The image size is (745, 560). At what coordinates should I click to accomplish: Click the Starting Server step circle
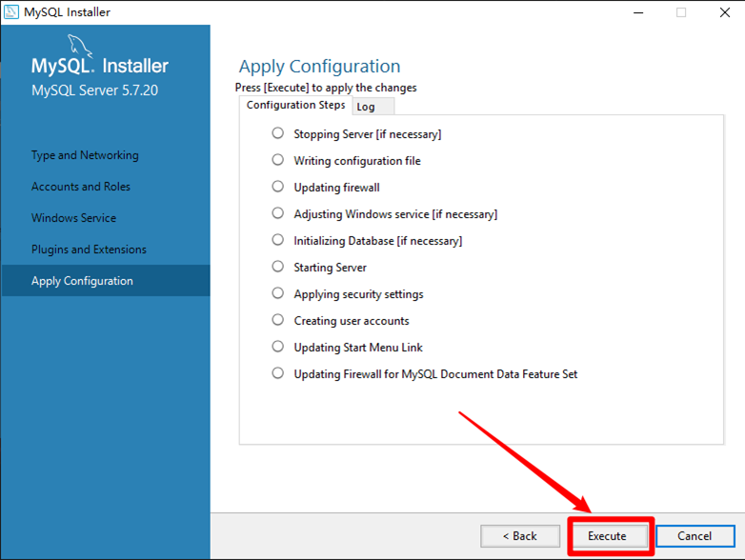pos(278,266)
